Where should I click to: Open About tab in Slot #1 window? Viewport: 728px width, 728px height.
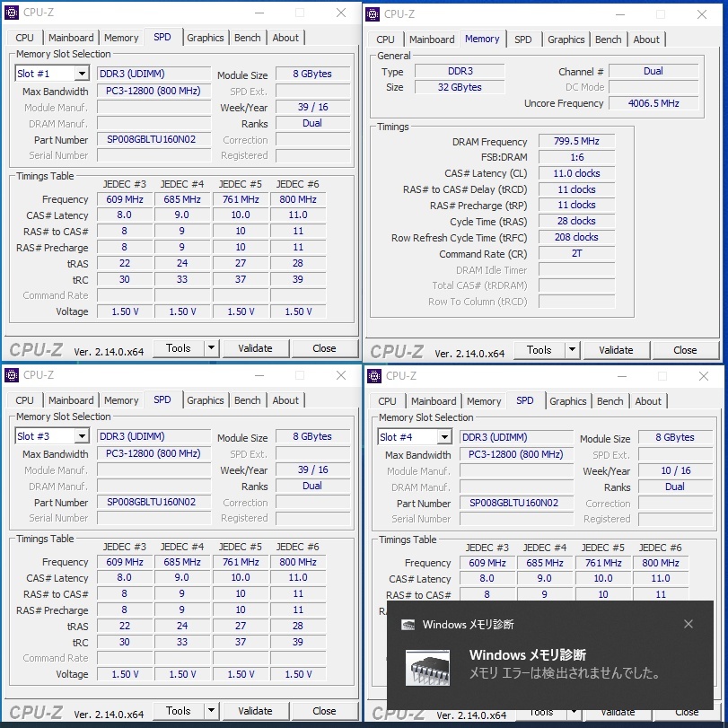(x=285, y=38)
